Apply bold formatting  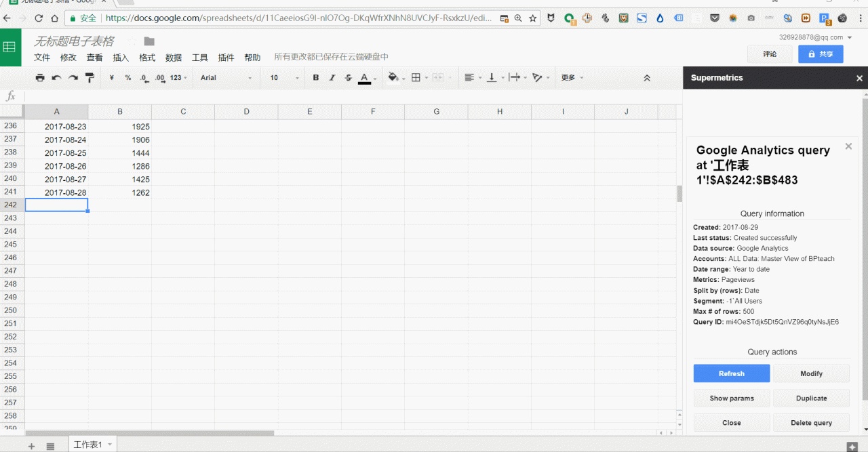316,78
